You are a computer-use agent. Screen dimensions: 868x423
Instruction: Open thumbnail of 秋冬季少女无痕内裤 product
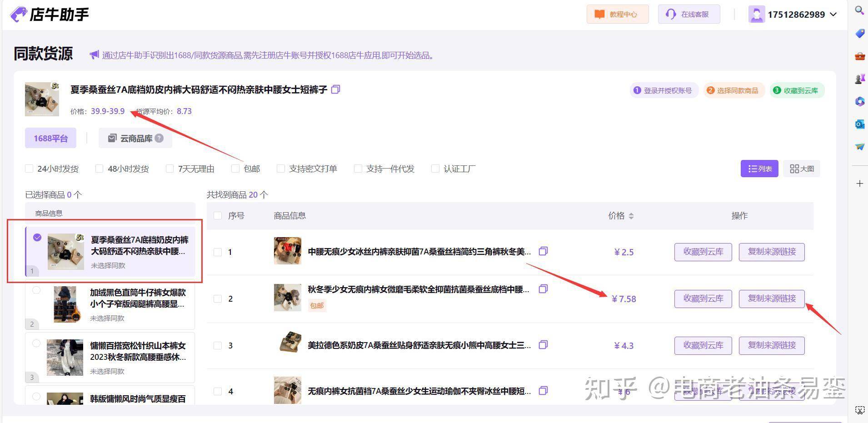287,298
